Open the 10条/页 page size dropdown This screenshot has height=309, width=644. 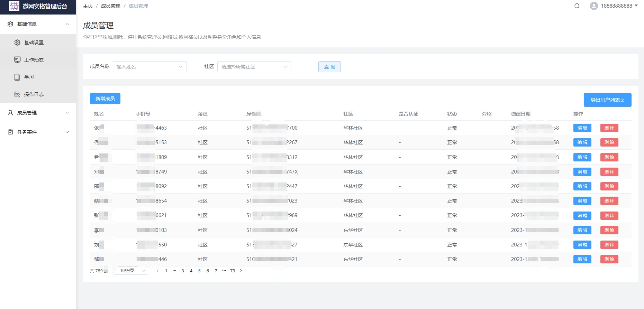click(131, 271)
